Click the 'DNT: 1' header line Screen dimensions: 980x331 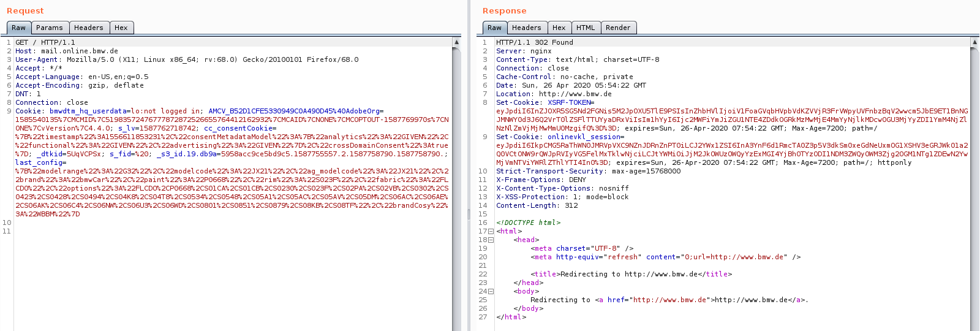tap(28, 94)
